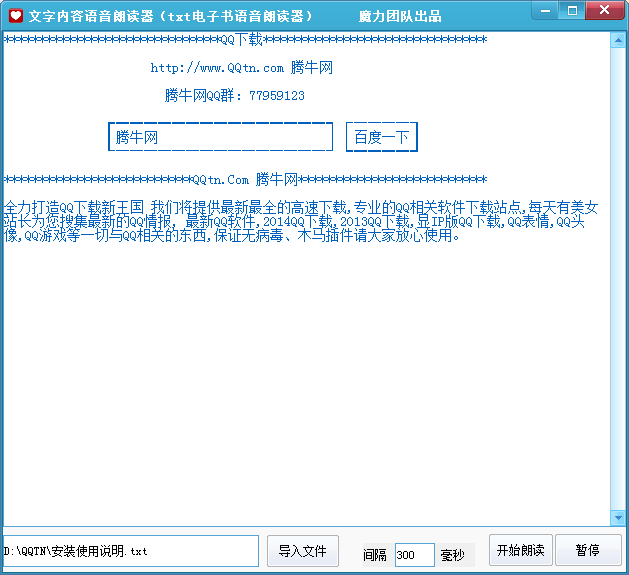The height and width of the screenshot is (575, 629).
Task: Click the http://www.QQtn.com address text
Action: click(x=217, y=68)
